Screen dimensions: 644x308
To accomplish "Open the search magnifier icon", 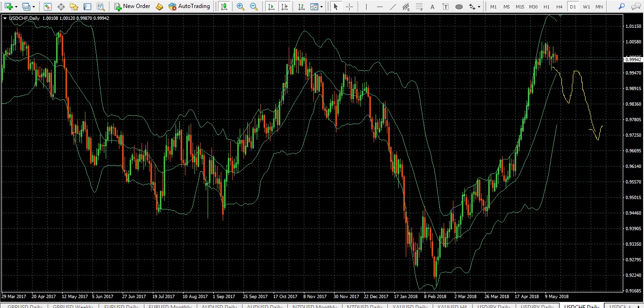I will click(x=621, y=7).
